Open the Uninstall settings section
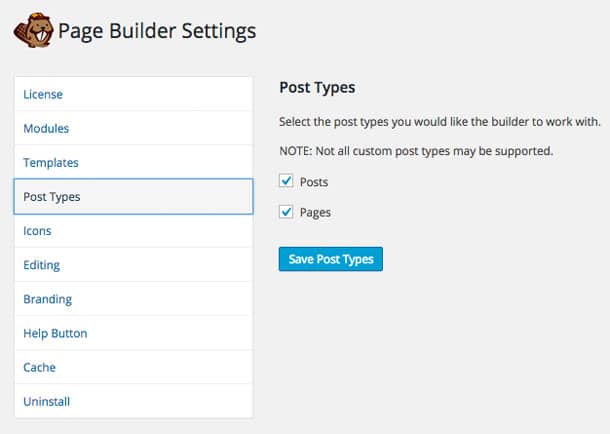Screen dimensions: 610x434 [133, 401]
